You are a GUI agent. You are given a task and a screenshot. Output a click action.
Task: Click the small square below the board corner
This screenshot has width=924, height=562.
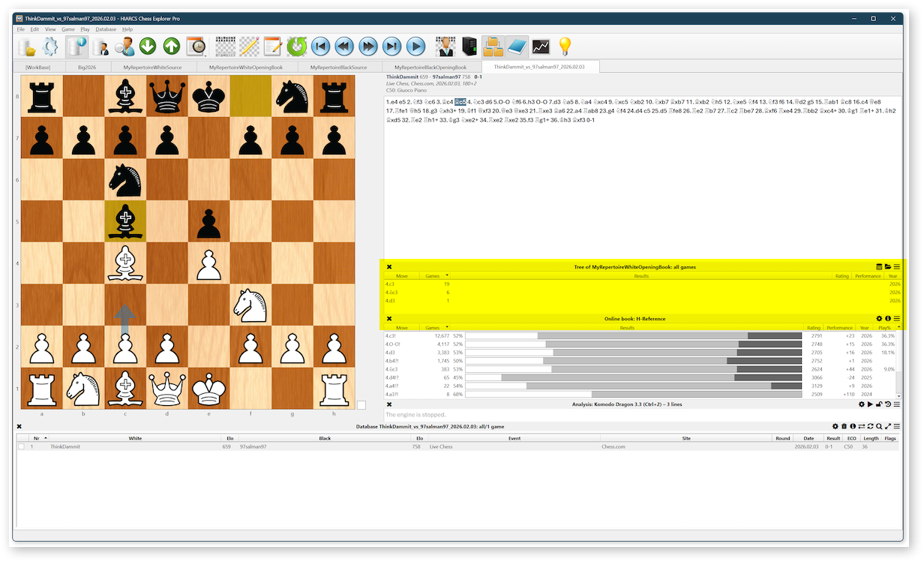[x=361, y=405]
